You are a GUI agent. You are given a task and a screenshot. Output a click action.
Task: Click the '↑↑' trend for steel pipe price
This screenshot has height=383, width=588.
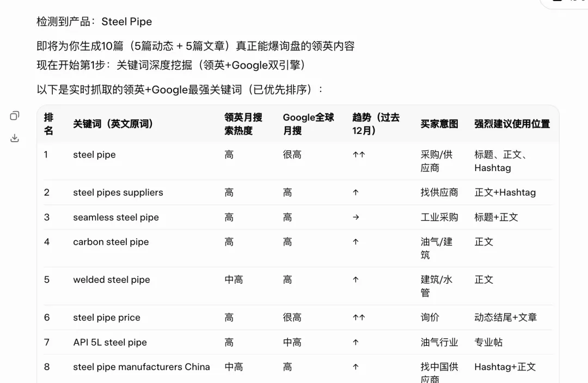point(359,318)
